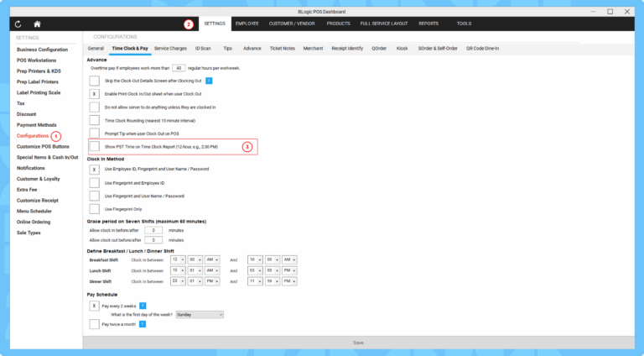The width and height of the screenshot is (644, 356).
Task: Open Breakfast Shift end hour dropdown
Action: pyautogui.click(x=255, y=259)
